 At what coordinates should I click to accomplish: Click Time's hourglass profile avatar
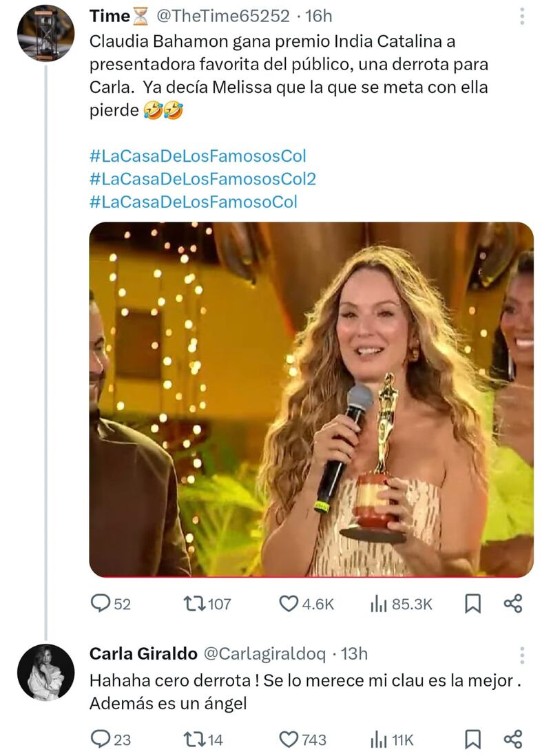coord(45,31)
